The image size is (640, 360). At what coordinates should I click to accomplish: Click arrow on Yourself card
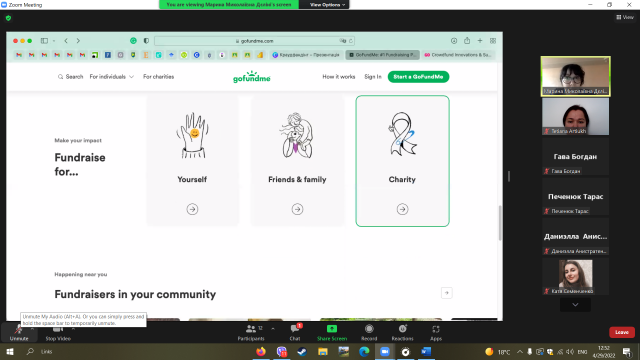click(x=192, y=209)
